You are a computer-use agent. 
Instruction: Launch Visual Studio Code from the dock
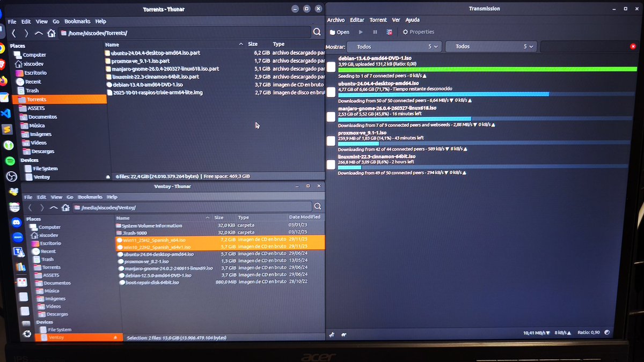point(6,114)
